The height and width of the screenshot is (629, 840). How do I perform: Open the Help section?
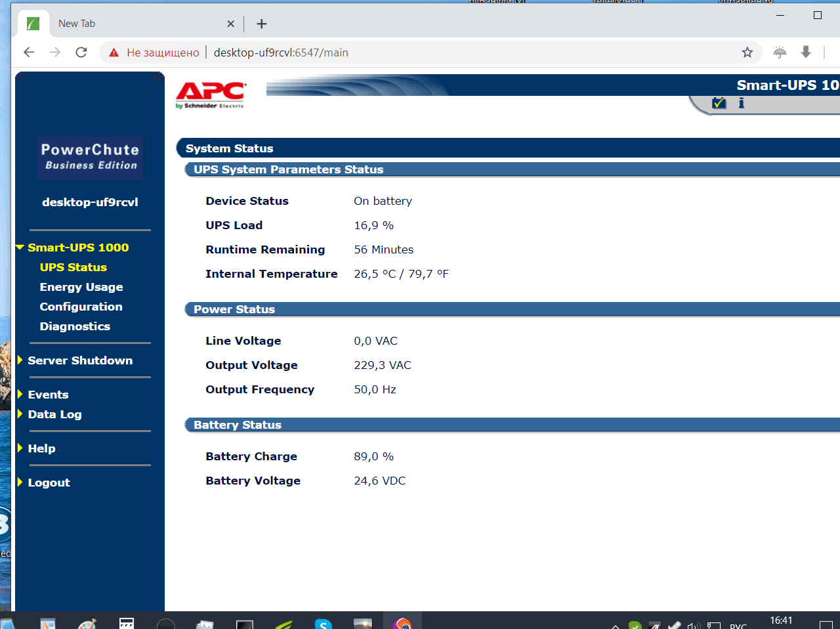(41, 448)
